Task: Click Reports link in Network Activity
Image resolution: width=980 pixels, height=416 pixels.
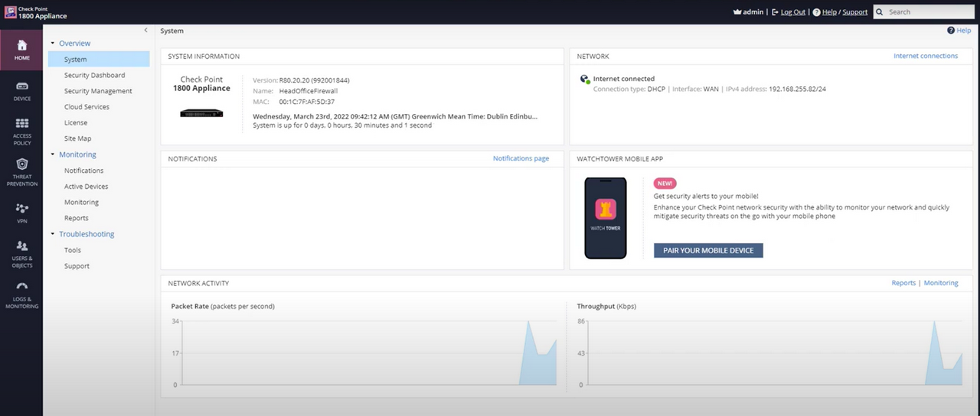Action: [903, 283]
